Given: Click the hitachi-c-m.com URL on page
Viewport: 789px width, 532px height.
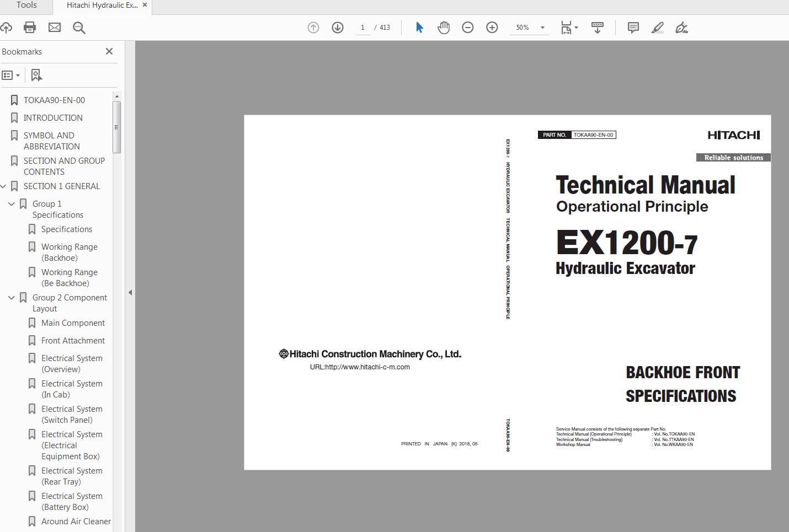Looking at the screenshot, I should coord(360,367).
